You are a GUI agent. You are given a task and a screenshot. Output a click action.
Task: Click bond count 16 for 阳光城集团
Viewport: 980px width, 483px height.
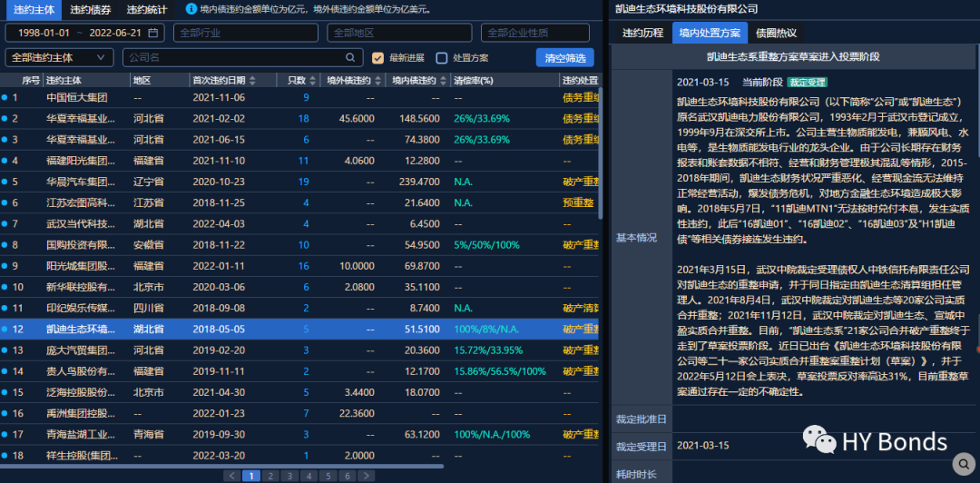coord(304,266)
